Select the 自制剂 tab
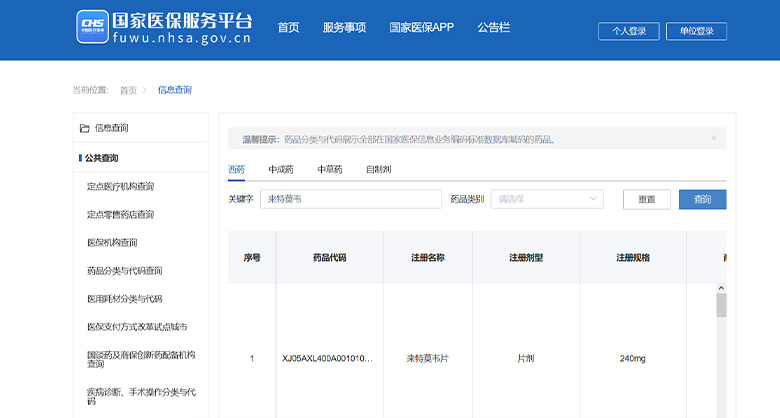 [x=379, y=170]
